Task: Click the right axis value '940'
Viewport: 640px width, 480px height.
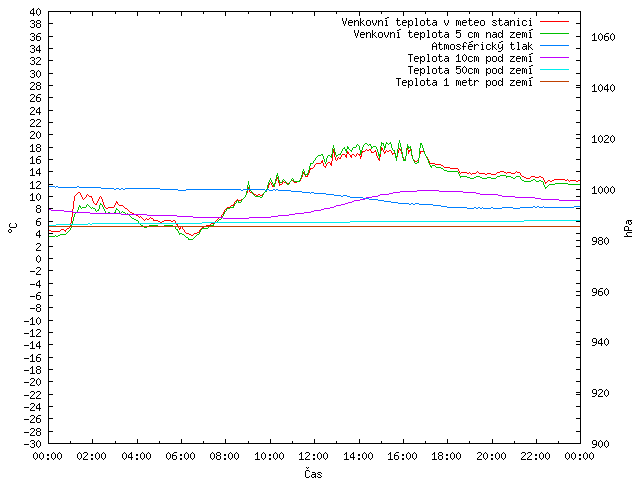Action: tap(600, 342)
